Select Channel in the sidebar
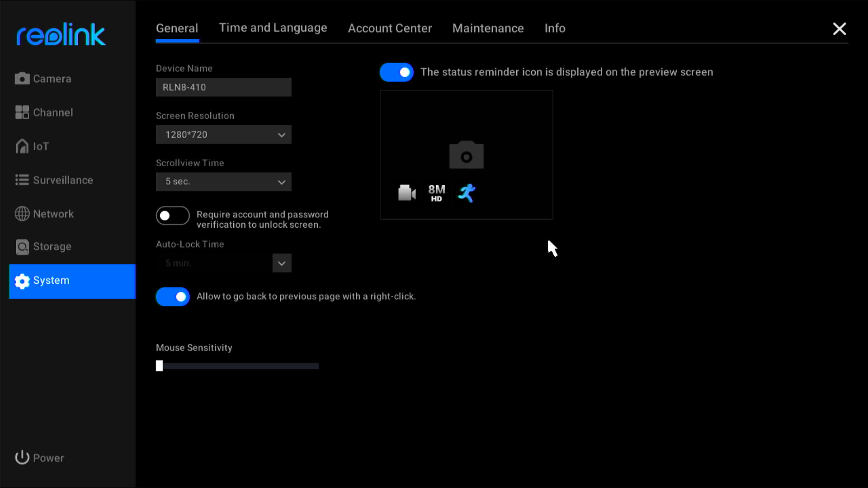Screen dimensions: 868x488 click(x=72, y=113)
